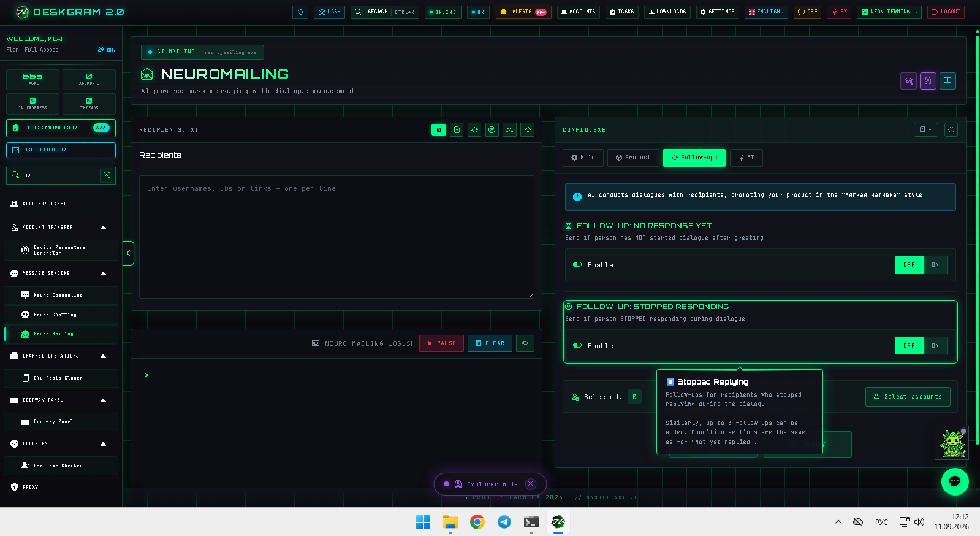Viewport: 980px width, 536px height.
Task: Collapse the Checkers section
Action: click(103, 444)
